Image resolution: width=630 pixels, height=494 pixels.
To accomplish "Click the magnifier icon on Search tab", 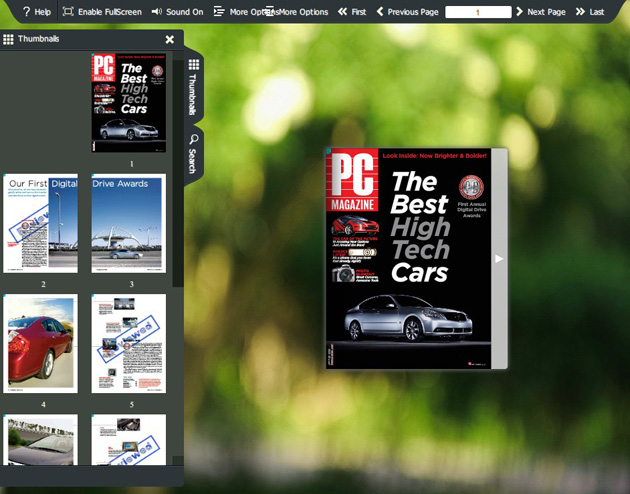I will click(x=194, y=139).
